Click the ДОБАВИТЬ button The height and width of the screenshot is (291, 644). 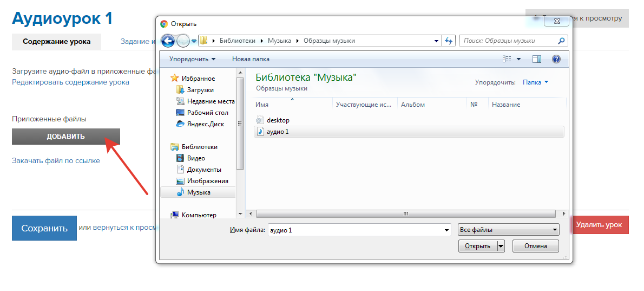coord(66,137)
